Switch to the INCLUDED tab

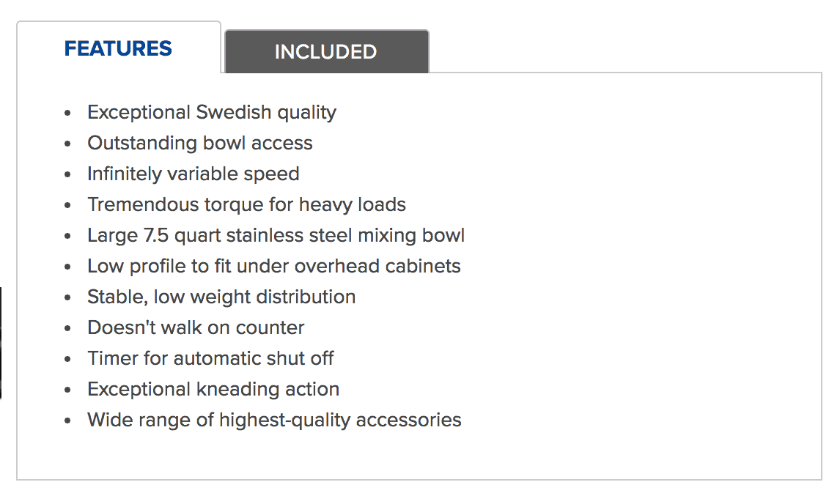pyautogui.click(x=326, y=51)
